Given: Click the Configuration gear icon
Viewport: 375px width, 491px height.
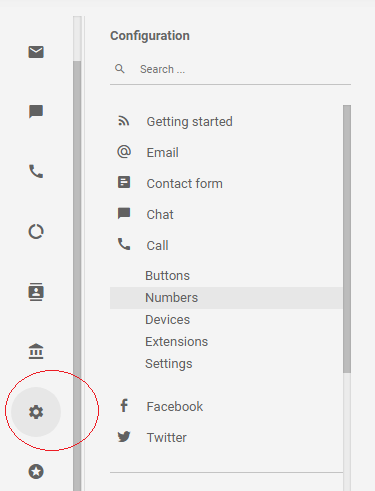Looking at the screenshot, I should tap(36, 412).
